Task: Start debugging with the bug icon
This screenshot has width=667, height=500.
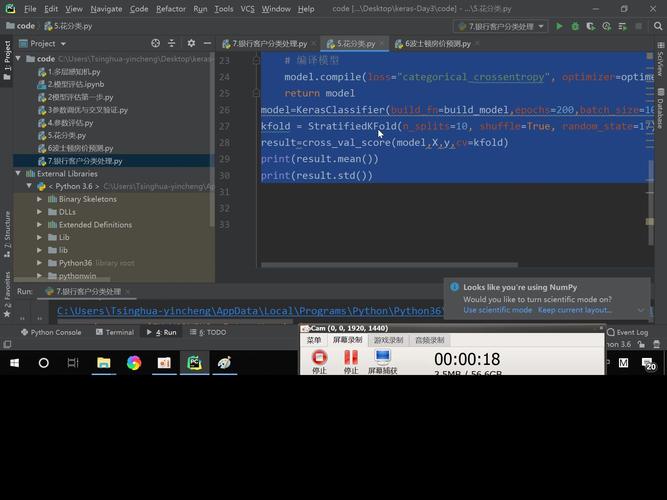Action: (x=575, y=26)
